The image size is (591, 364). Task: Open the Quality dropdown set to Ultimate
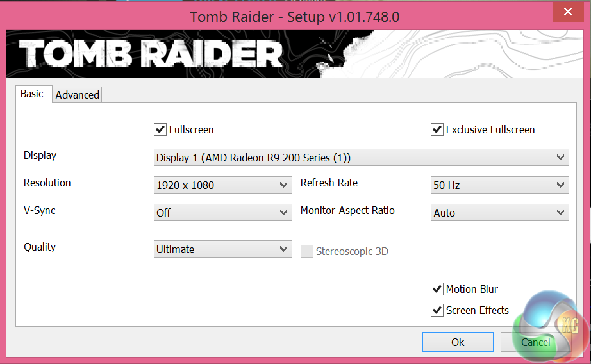pos(223,249)
